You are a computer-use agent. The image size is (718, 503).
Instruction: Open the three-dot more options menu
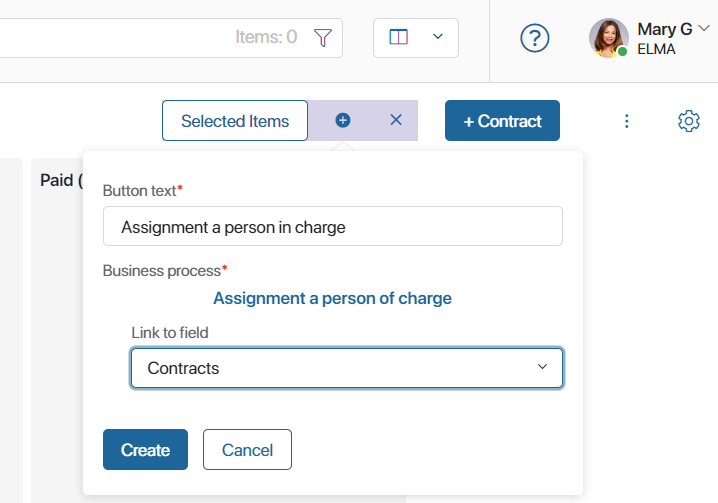pos(627,121)
